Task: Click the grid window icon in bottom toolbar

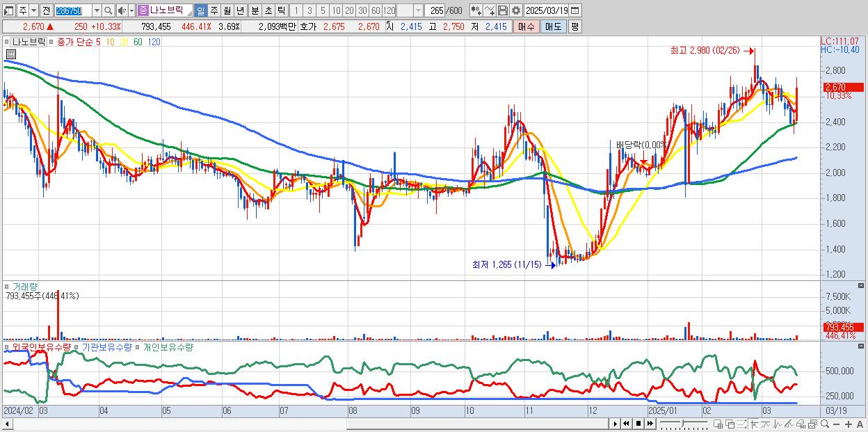Action: click(x=718, y=424)
